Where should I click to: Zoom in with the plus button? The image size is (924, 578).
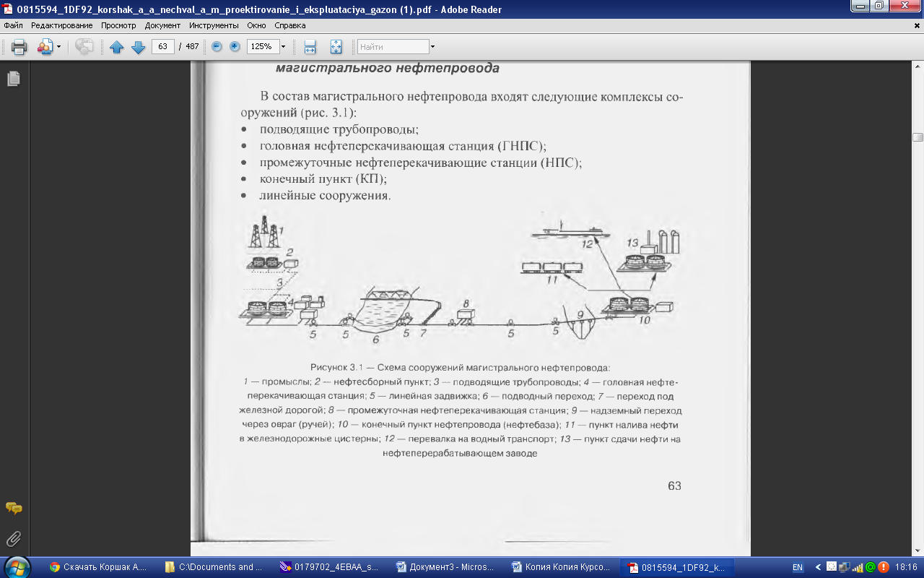point(235,47)
